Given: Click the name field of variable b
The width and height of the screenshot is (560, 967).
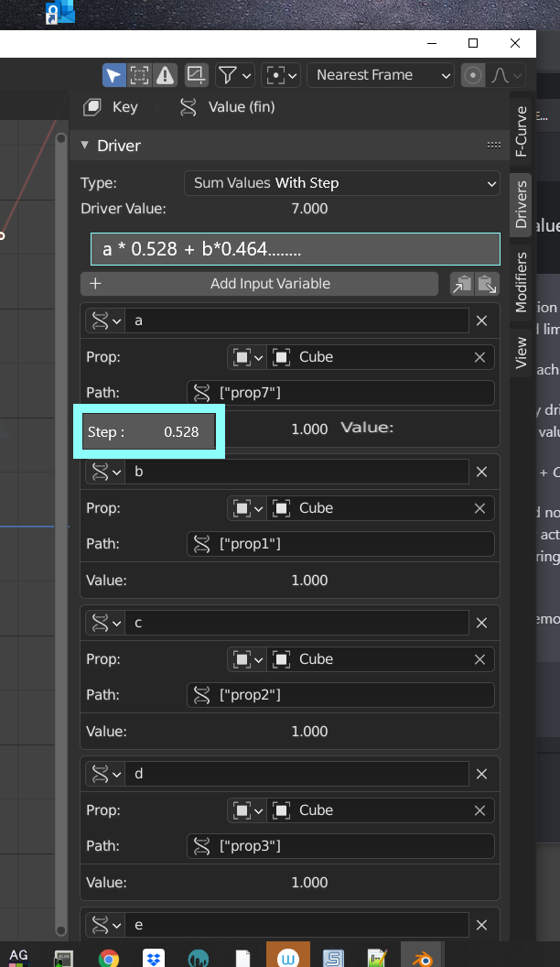Looking at the screenshot, I should tap(297, 472).
